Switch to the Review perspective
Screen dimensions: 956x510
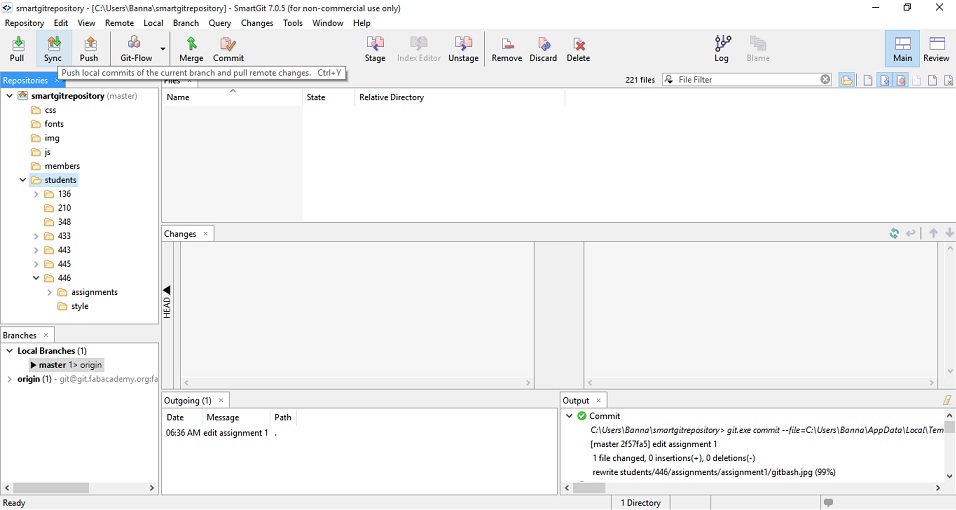tap(936, 49)
